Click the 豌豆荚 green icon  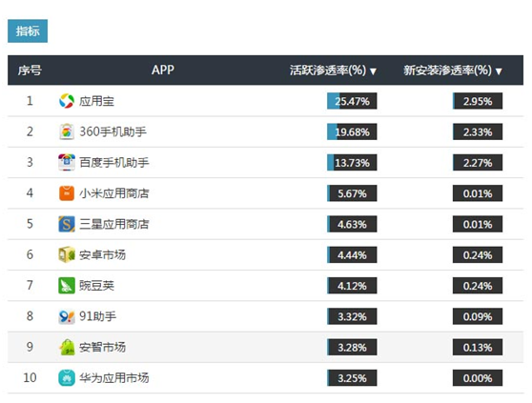(x=67, y=286)
